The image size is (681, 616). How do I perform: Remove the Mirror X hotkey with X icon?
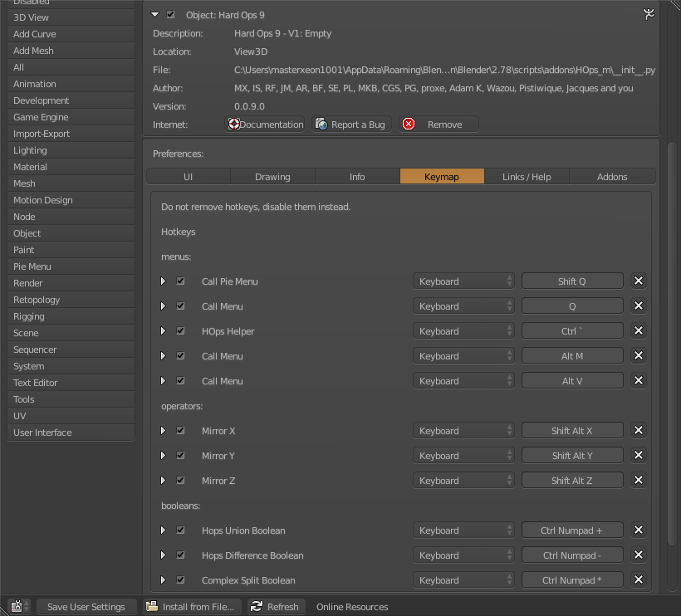point(639,431)
